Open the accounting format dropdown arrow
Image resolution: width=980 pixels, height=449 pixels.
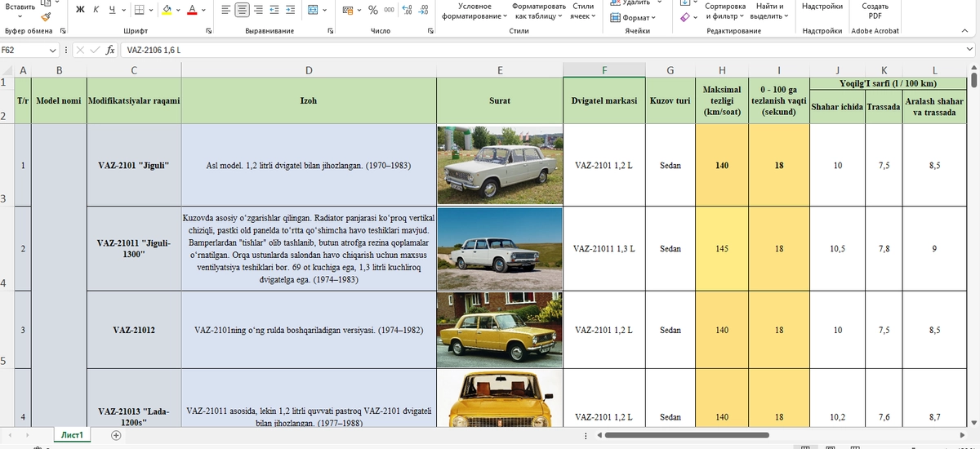click(359, 10)
